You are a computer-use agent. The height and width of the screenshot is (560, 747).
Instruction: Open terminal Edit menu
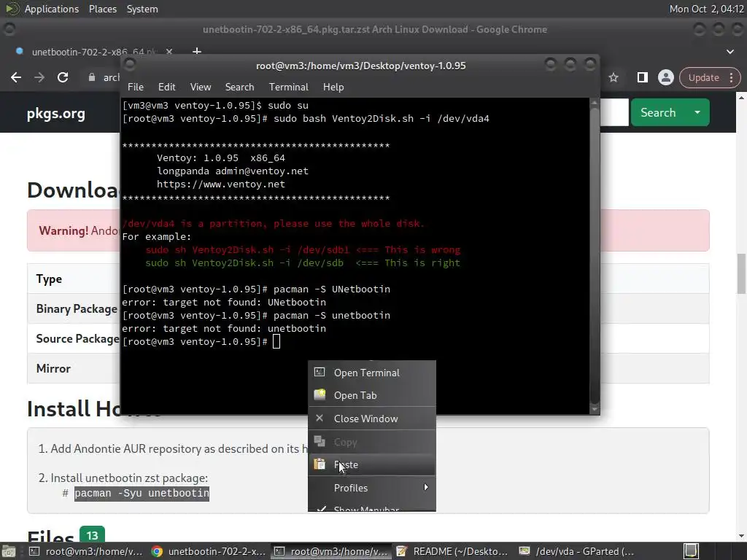click(167, 87)
